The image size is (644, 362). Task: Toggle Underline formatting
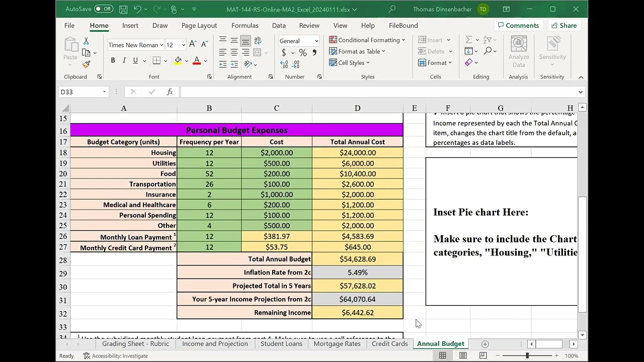(x=135, y=60)
